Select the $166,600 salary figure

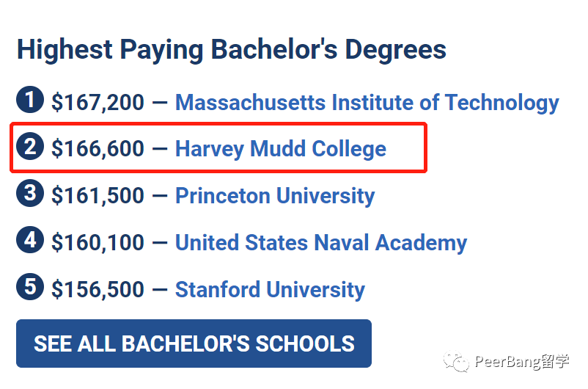pos(98,149)
